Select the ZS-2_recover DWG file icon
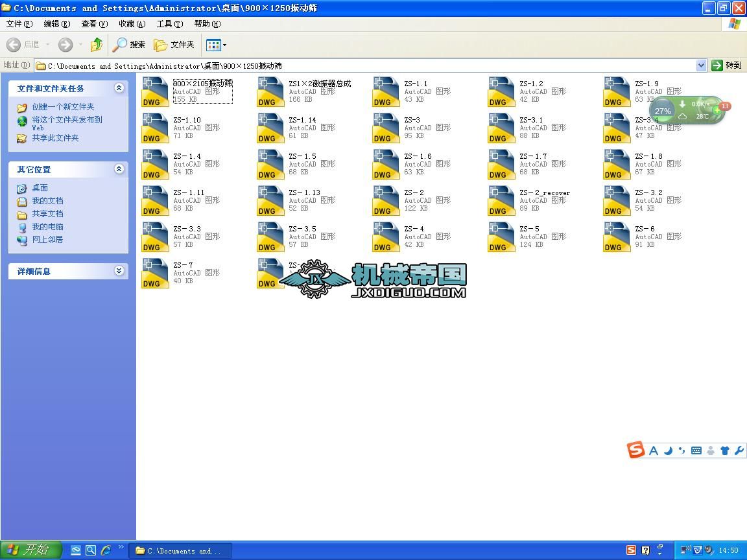Screen dimensions: 747x560 coord(501,200)
